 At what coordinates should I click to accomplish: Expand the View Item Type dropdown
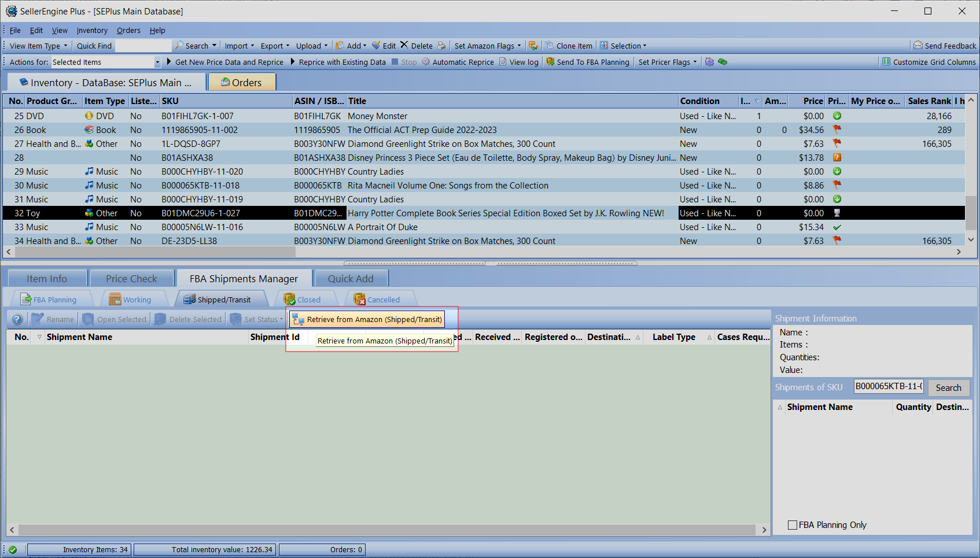coord(38,46)
